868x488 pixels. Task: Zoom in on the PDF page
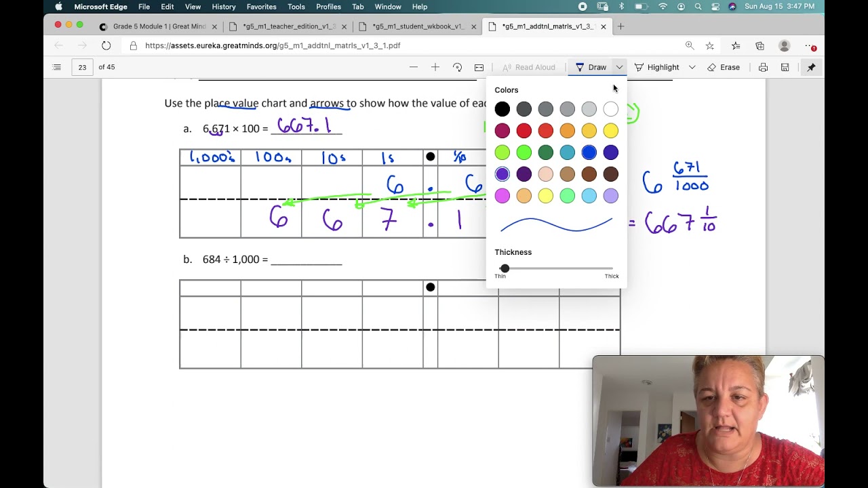pyautogui.click(x=434, y=67)
